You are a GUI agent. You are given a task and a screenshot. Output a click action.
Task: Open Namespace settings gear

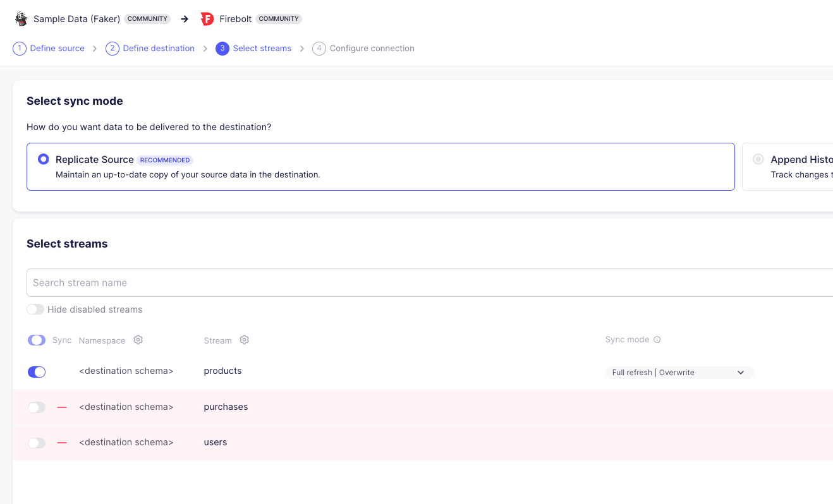pyautogui.click(x=138, y=340)
